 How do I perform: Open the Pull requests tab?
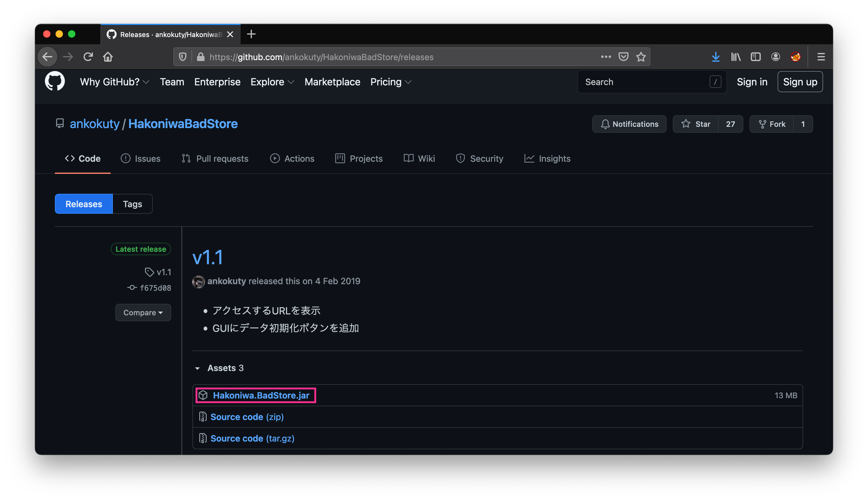click(x=215, y=159)
